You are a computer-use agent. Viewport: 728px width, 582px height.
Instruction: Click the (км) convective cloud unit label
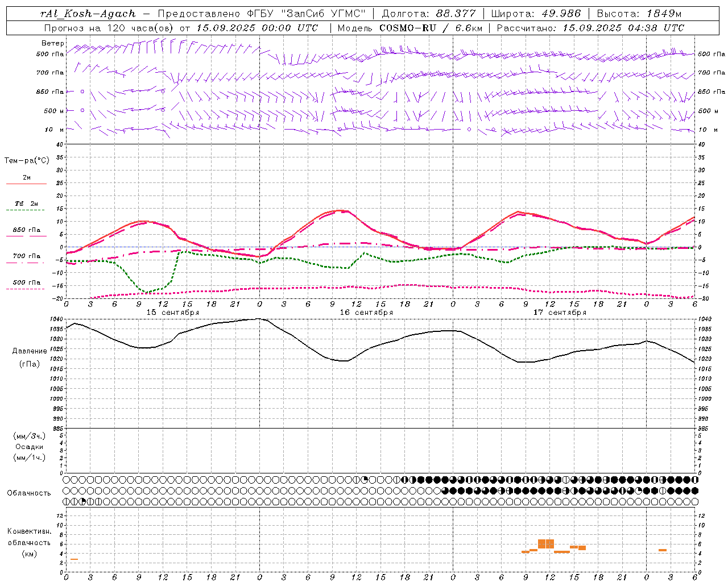click(x=30, y=554)
